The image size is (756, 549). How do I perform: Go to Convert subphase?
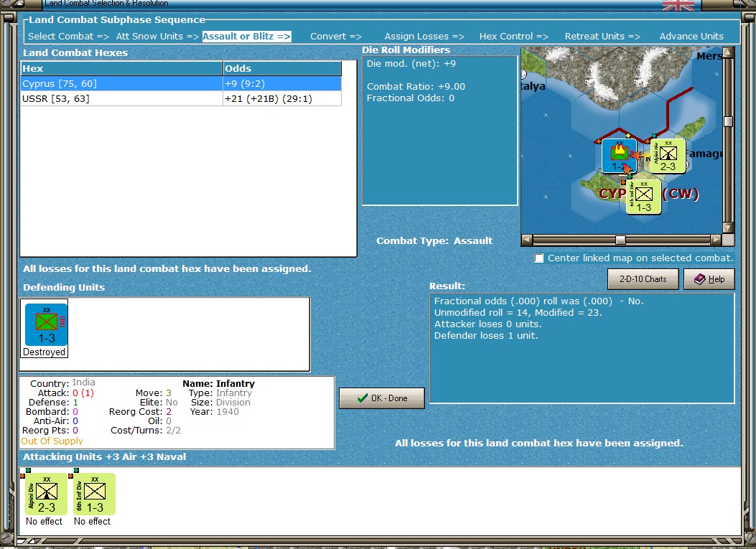[335, 36]
